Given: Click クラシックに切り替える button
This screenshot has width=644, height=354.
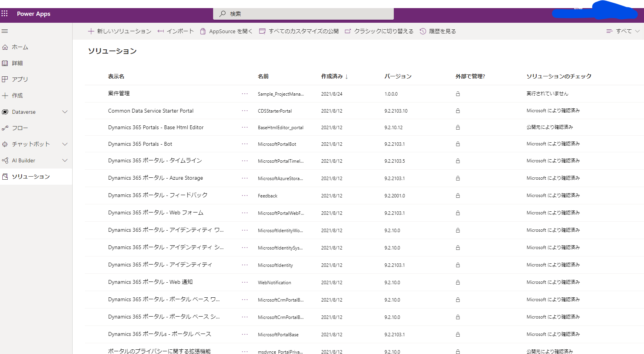Looking at the screenshot, I should [x=379, y=31].
